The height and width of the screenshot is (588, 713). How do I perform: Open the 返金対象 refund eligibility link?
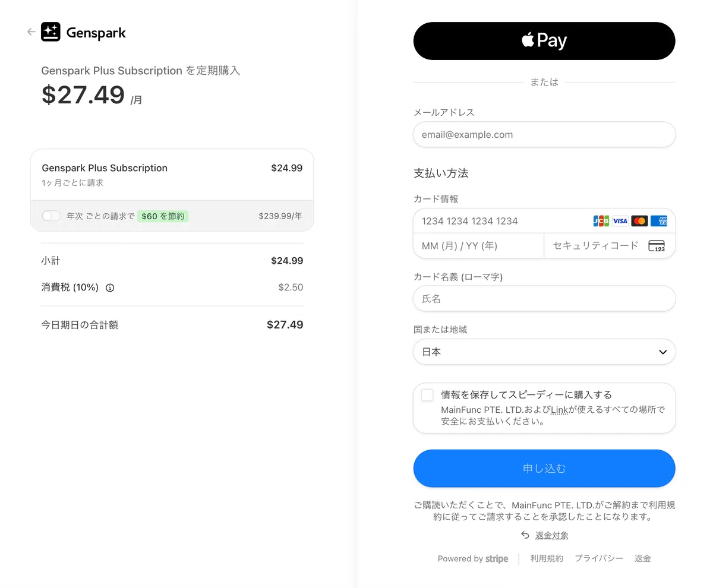(551, 535)
